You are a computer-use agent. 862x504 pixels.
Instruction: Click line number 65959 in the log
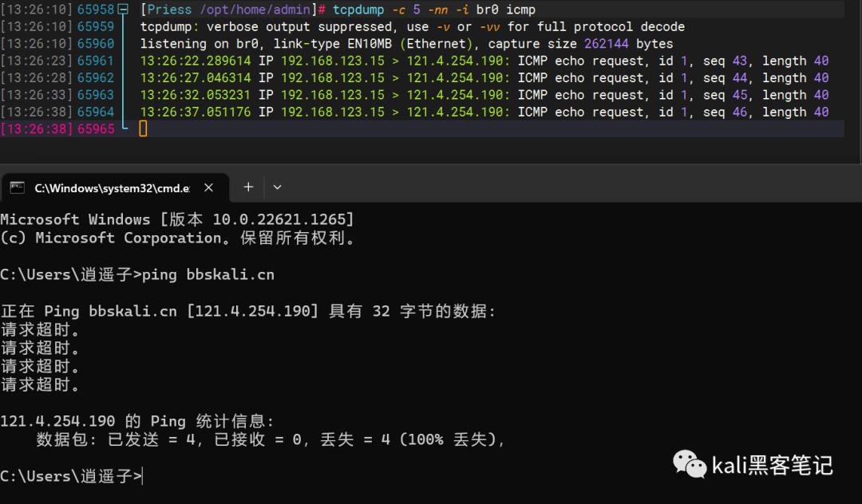[96, 26]
